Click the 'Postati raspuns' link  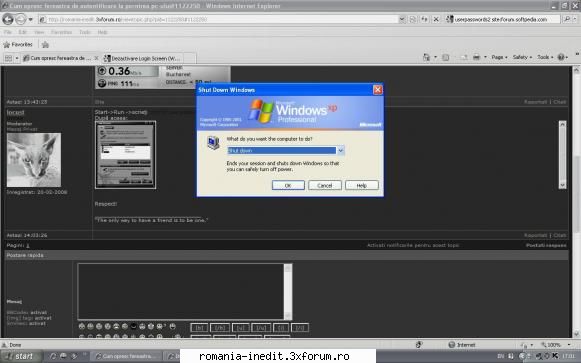pos(546,245)
